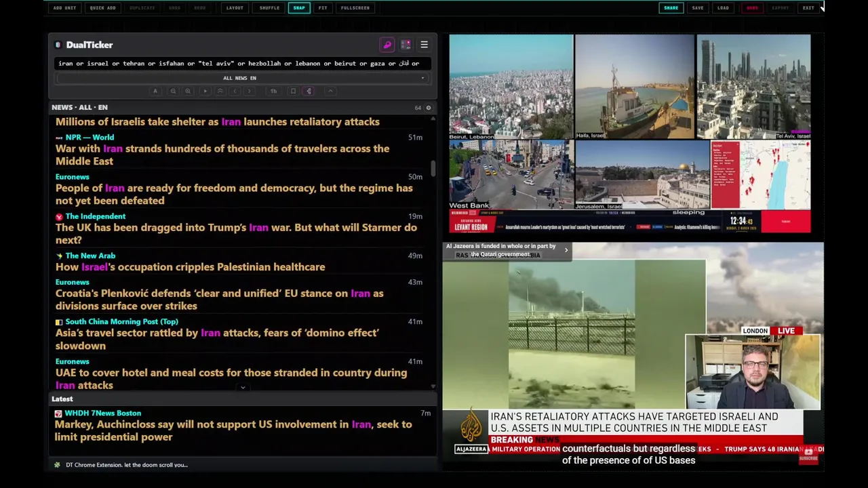Image resolution: width=868 pixels, height=488 pixels.
Task: Open UAE to cover hotel costs headline
Action: pyautogui.click(x=231, y=379)
